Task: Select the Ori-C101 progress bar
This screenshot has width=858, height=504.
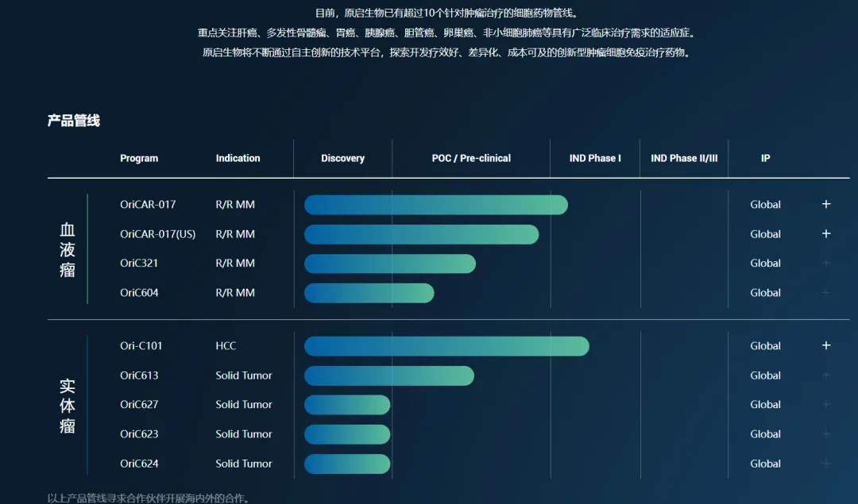Action: coord(446,346)
